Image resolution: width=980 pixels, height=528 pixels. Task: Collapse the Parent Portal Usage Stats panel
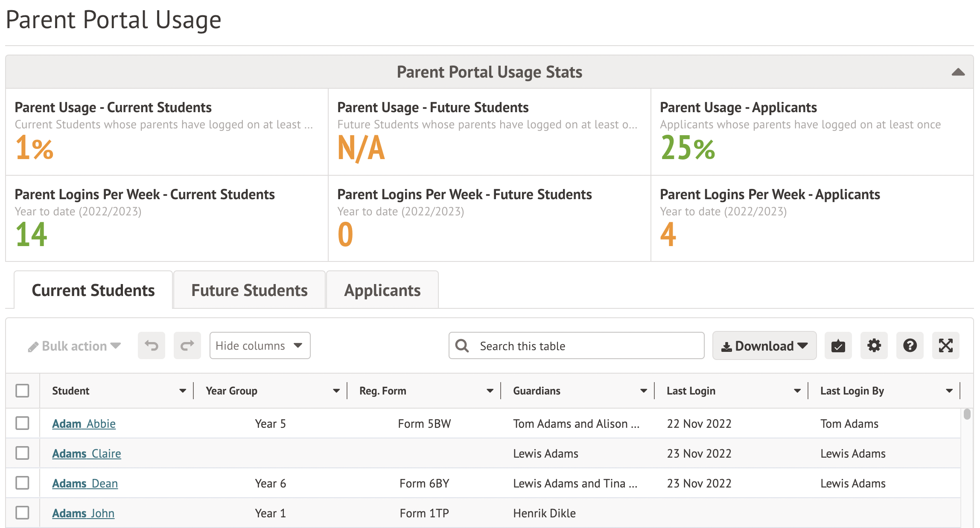tap(958, 72)
